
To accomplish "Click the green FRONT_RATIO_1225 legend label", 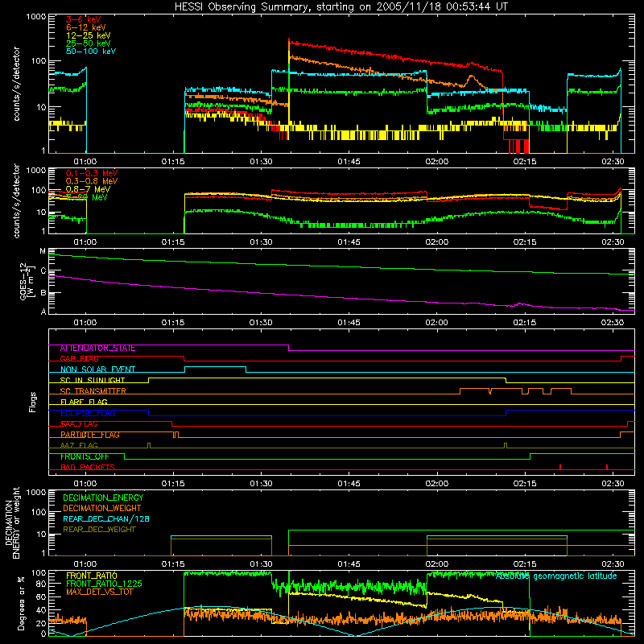I will [104, 584].
